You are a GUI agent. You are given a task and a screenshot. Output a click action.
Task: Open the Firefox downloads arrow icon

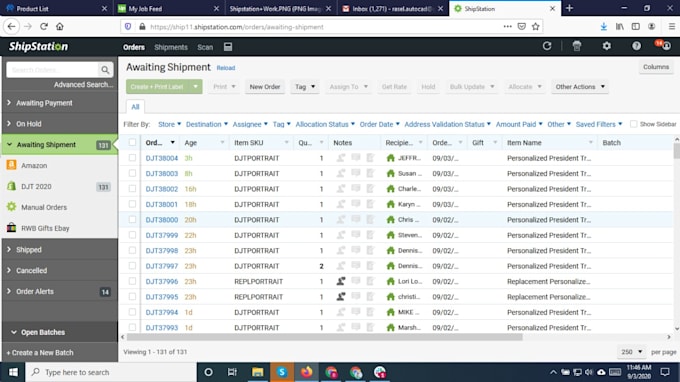603,26
